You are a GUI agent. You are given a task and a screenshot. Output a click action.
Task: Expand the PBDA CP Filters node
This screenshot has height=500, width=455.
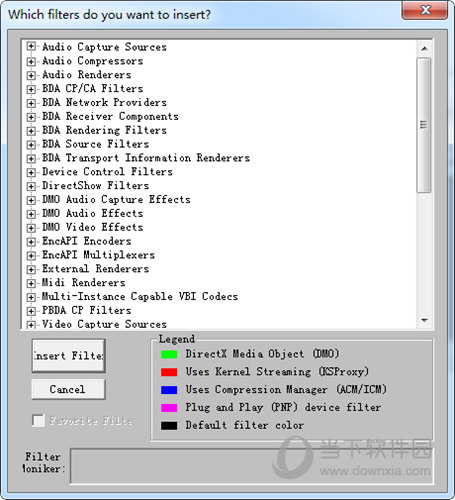pyautogui.click(x=31, y=311)
